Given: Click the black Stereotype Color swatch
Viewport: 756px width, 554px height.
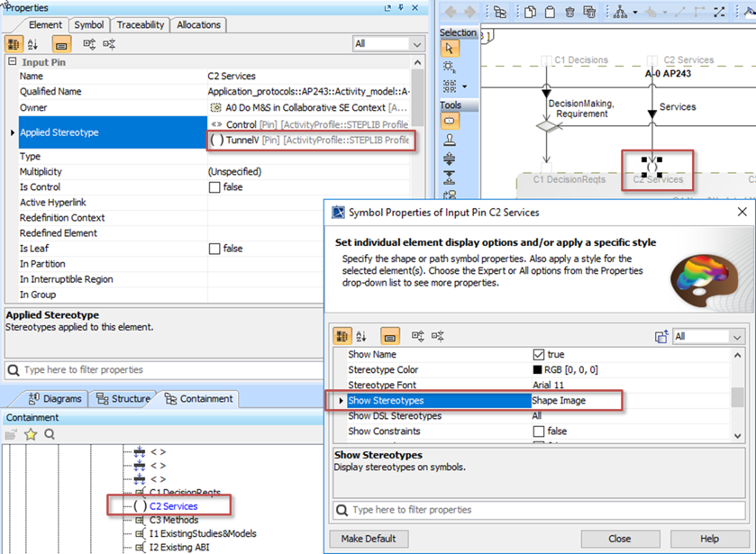Looking at the screenshot, I should tap(538, 370).
